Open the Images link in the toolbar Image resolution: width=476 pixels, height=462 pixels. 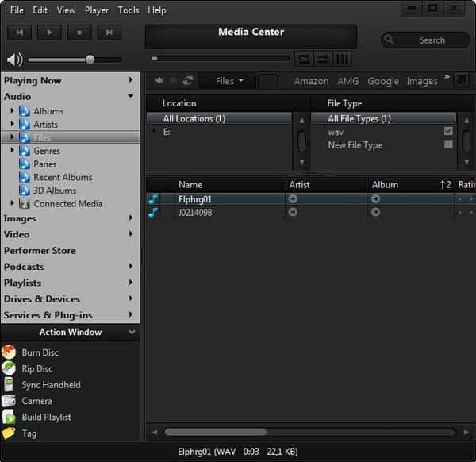pos(422,81)
